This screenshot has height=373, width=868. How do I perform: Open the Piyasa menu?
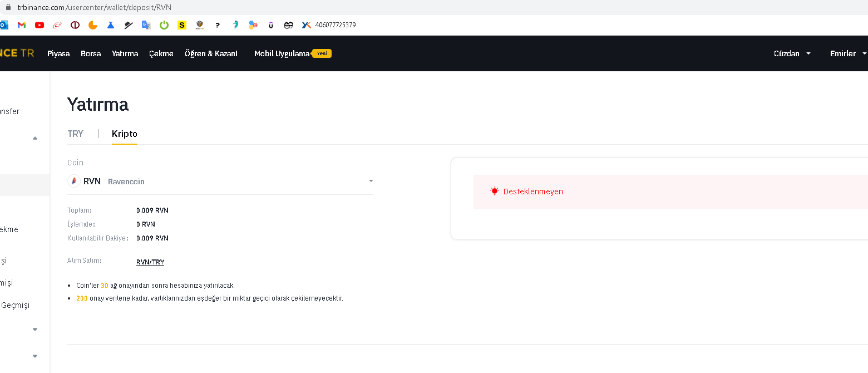tap(58, 53)
